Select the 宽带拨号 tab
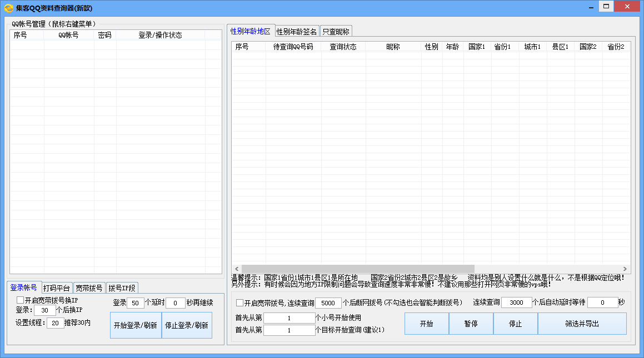This screenshot has width=644, height=358. click(89, 288)
